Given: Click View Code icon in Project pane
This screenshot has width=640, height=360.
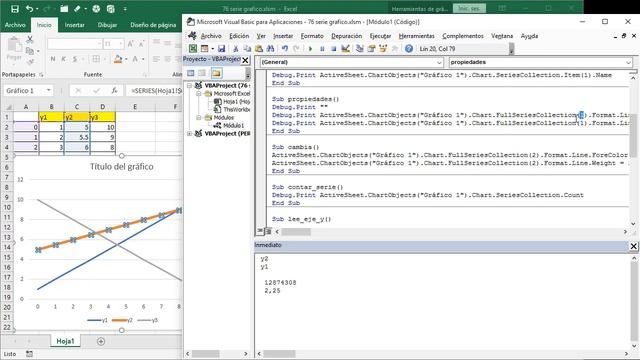Looking at the screenshot, I should click(191, 73).
